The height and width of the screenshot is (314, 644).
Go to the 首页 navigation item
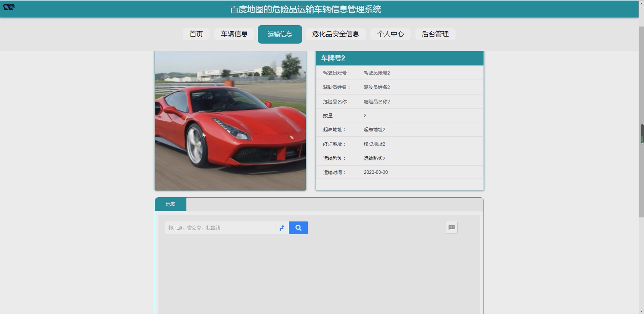pyautogui.click(x=196, y=34)
